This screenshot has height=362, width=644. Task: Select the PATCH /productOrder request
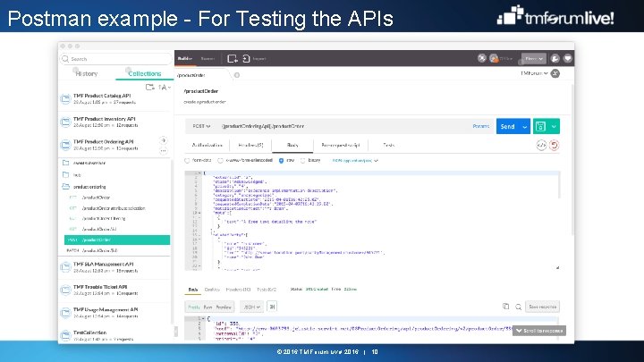(117, 250)
